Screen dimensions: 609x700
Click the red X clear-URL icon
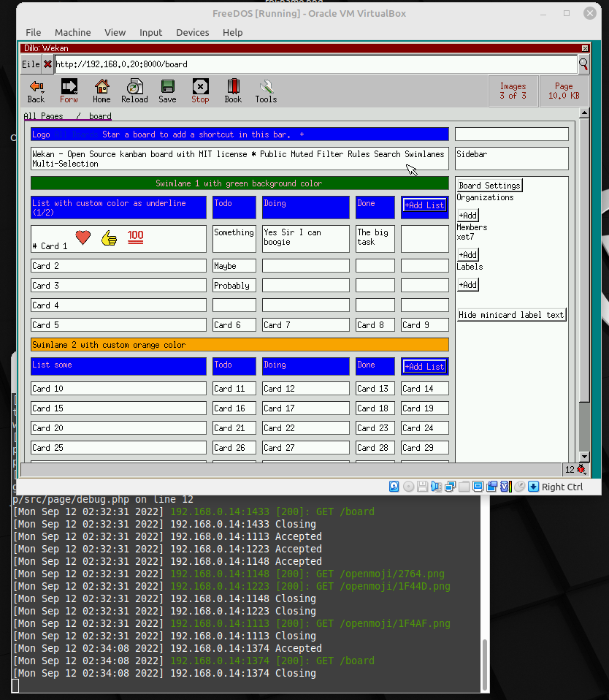[x=47, y=64]
